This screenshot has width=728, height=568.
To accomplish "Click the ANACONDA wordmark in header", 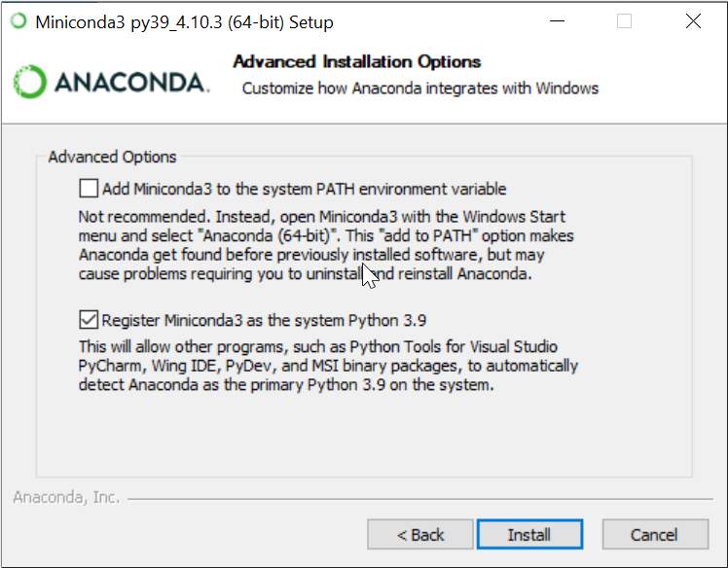I will [131, 82].
